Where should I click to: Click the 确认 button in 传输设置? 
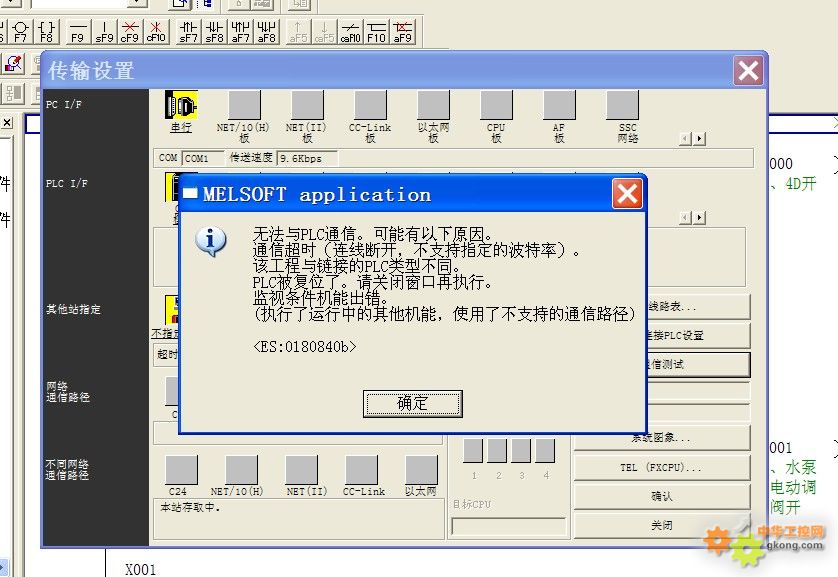tap(662, 496)
